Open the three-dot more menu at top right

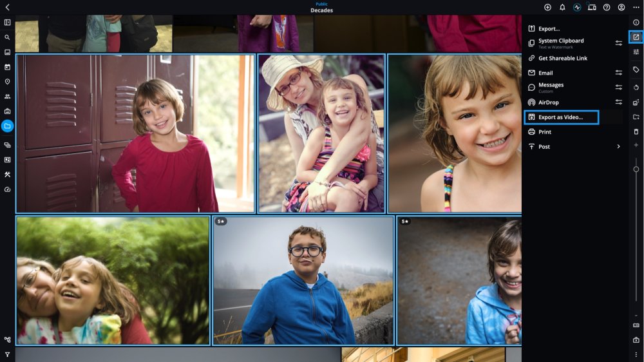pyautogui.click(x=636, y=7)
